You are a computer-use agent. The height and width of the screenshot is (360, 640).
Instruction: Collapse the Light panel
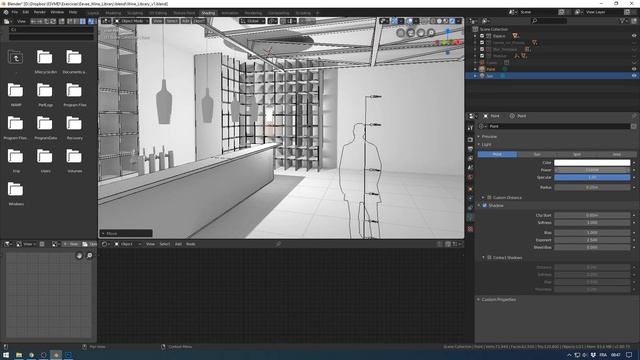click(x=486, y=144)
